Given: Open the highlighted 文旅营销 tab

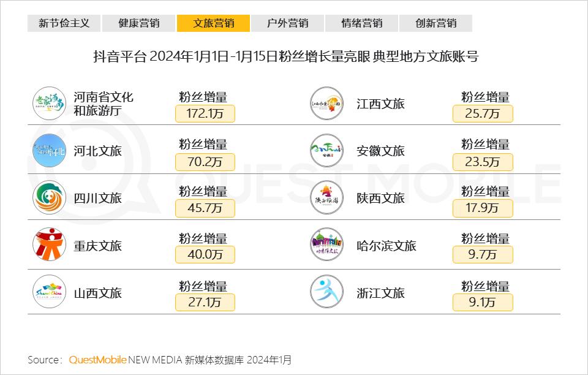Looking at the screenshot, I should pos(213,23).
